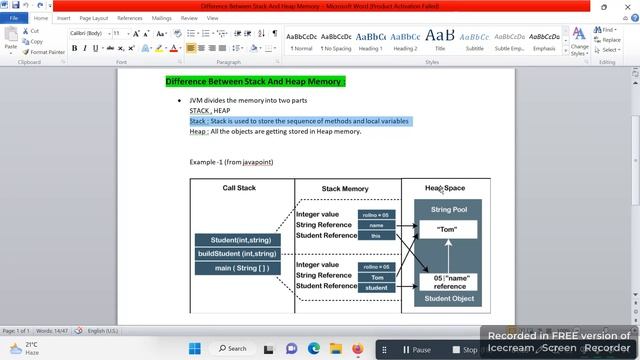
Task: Toggle italic formatting
Action: coord(85,48)
